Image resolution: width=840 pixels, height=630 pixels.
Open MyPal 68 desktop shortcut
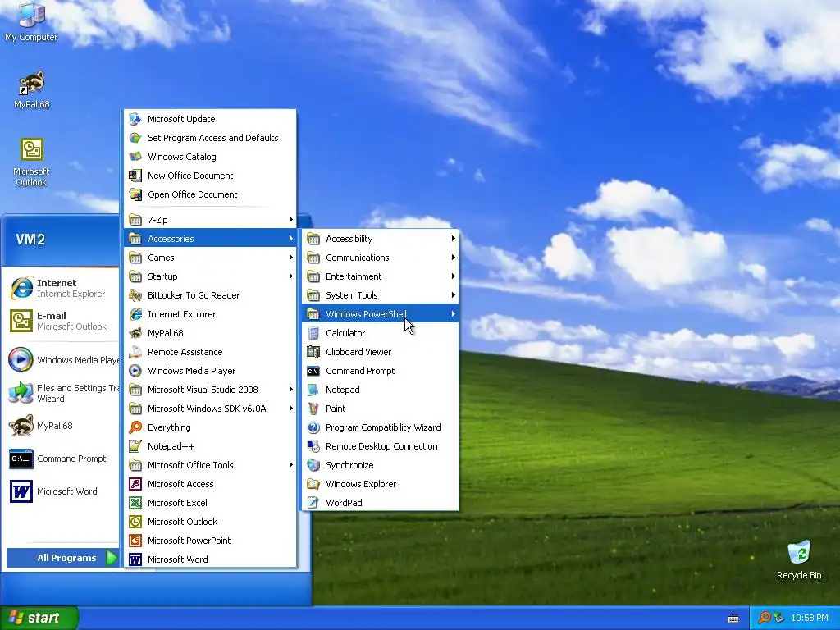tap(32, 89)
